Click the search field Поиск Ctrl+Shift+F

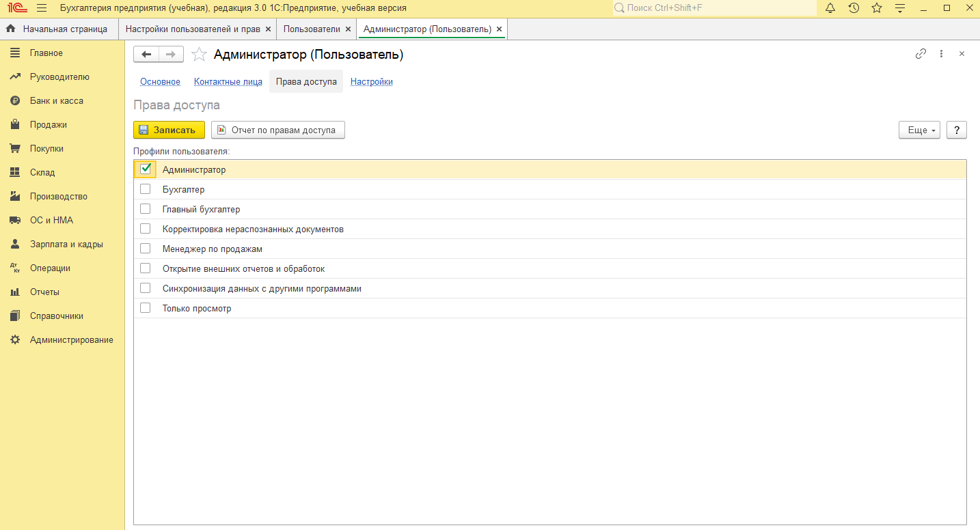pyautogui.click(x=713, y=8)
